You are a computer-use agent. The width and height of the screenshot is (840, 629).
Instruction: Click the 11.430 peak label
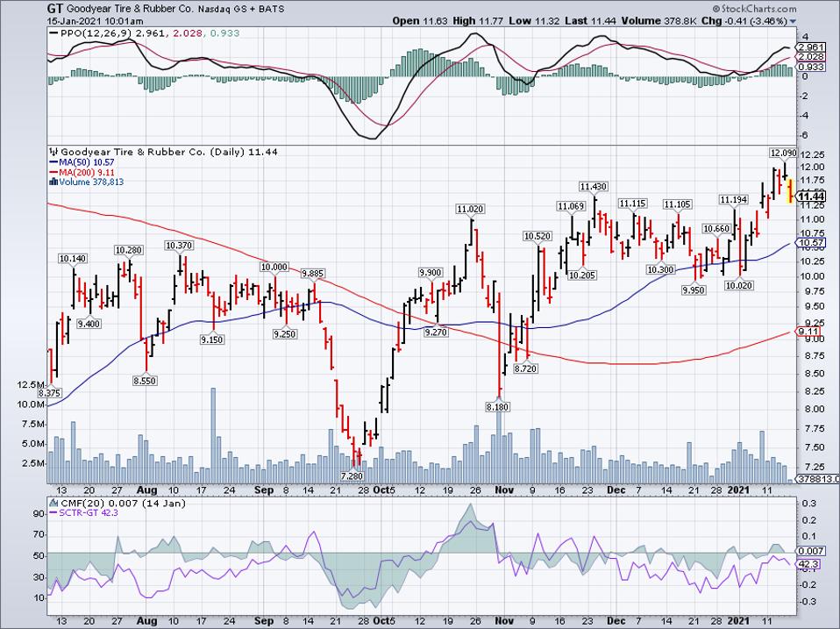[594, 187]
